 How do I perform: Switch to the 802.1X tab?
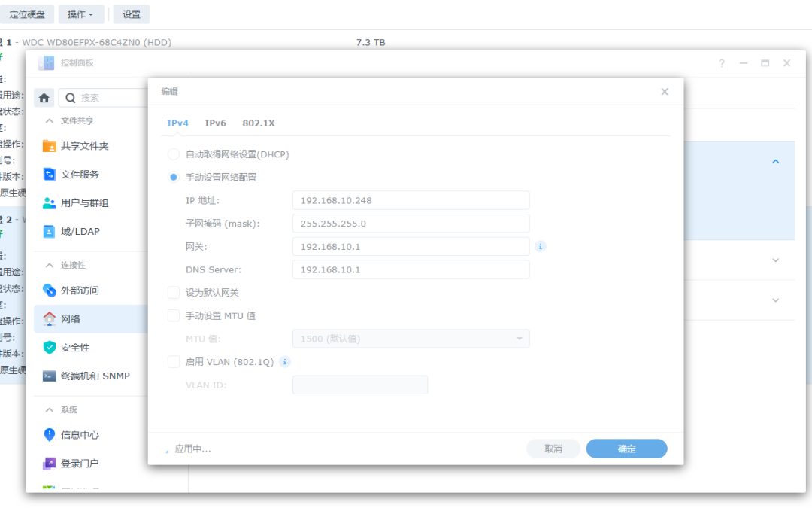click(x=258, y=123)
